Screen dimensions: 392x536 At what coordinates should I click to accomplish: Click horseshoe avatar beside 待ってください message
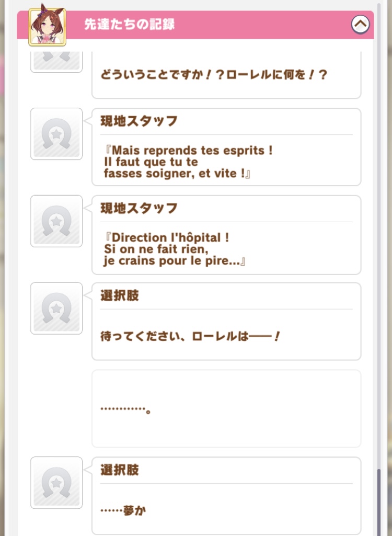(x=56, y=309)
